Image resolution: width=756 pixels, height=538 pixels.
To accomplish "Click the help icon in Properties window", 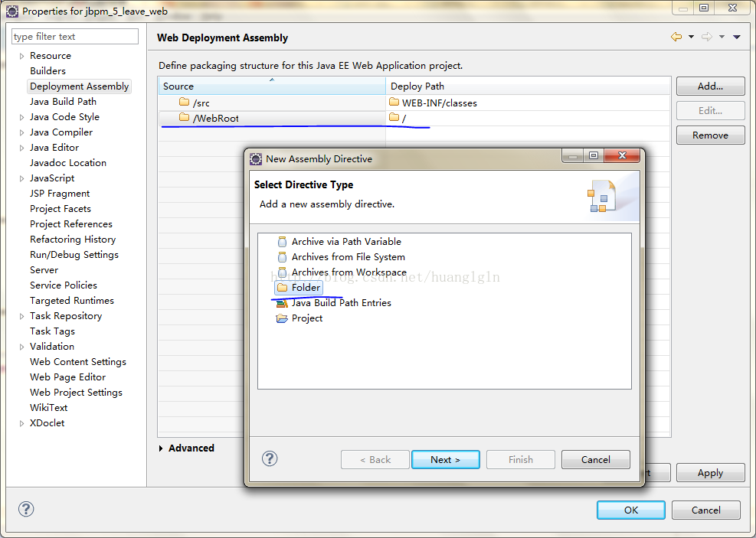I will coord(26,509).
